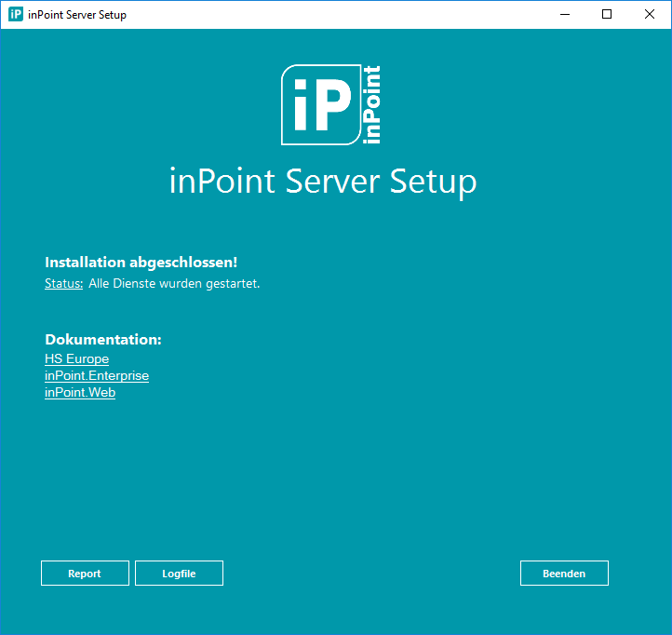Maximize the inPoint Server Setup window

point(607,14)
